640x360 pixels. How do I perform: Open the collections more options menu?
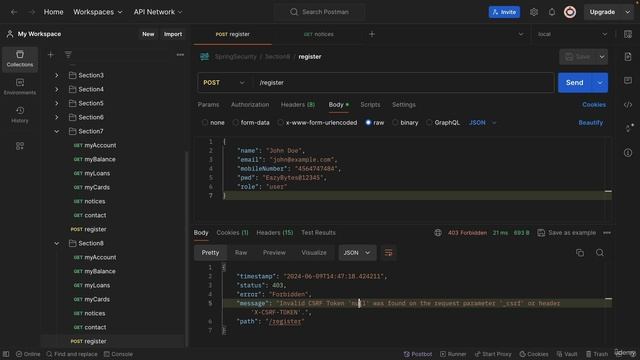coord(180,54)
